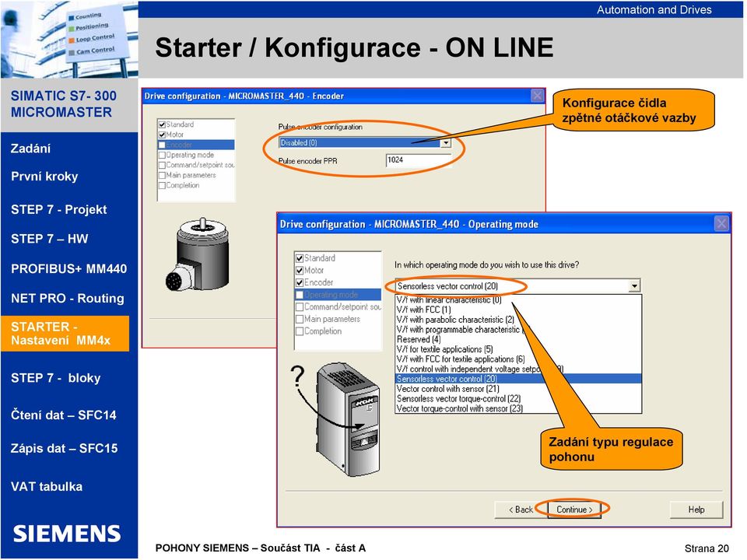747x560 pixels.
Task: Choose V/f with parabolic characteristic (2)
Action: point(518,320)
